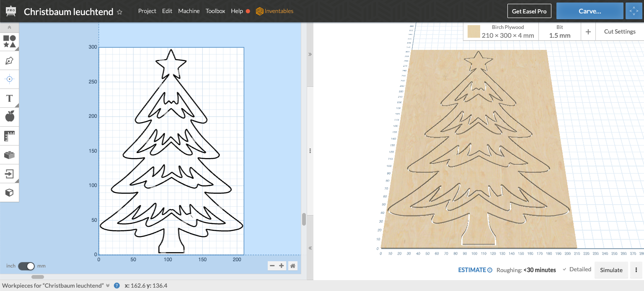Select the Shapes tool icon

coord(9,42)
